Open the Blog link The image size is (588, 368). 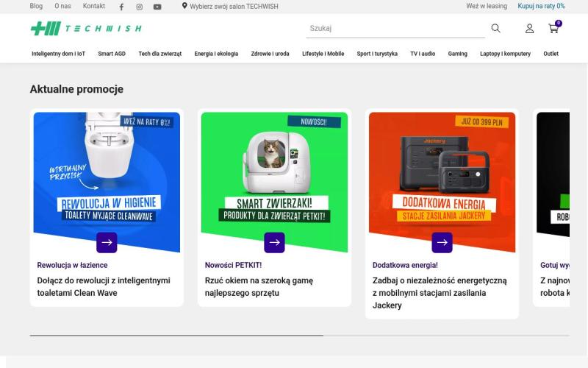tap(36, 6)
